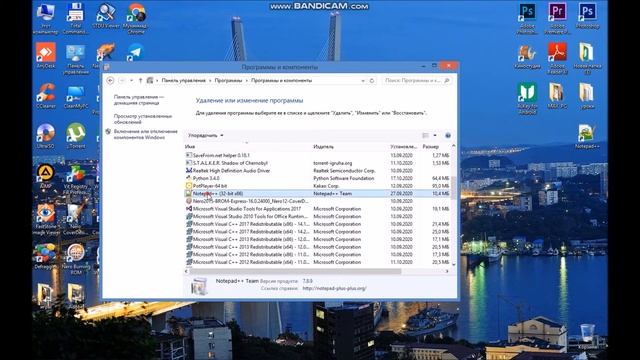The image size is (640, 360).
Task: Launch Notepad++ desktop shortcut
Action: point(587,136)
